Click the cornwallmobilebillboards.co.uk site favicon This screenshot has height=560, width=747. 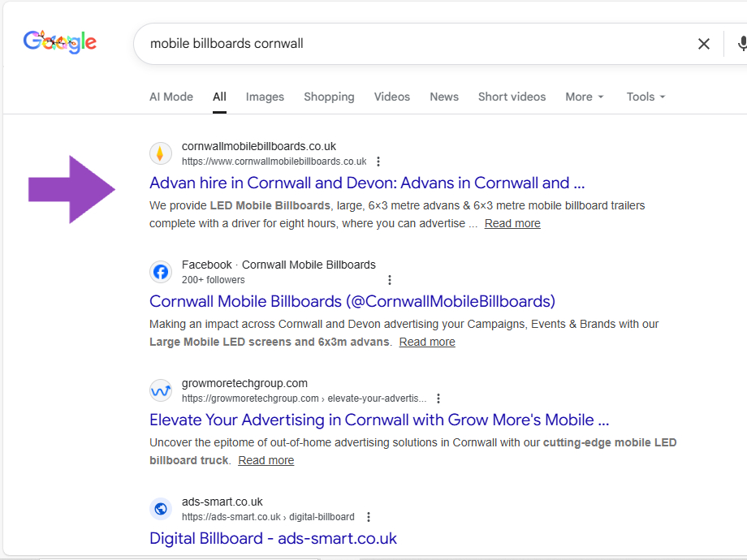pyautogui.click(x=161, y=153)
